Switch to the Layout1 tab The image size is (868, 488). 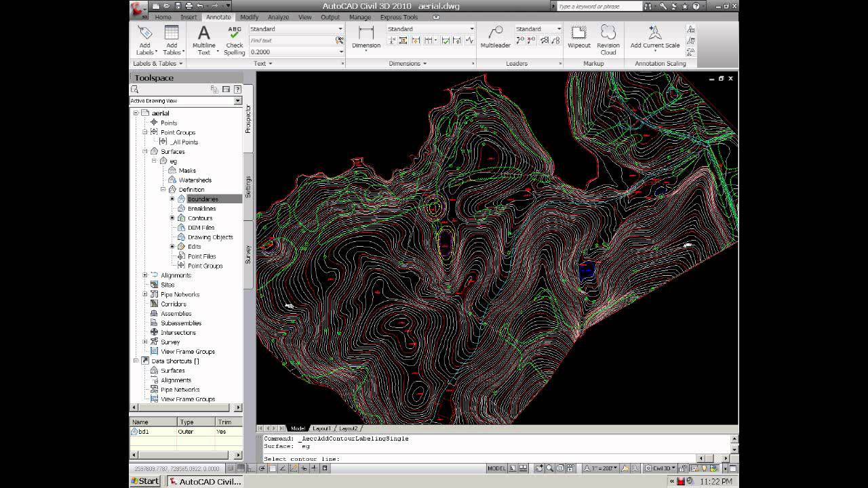pos(321,428)
